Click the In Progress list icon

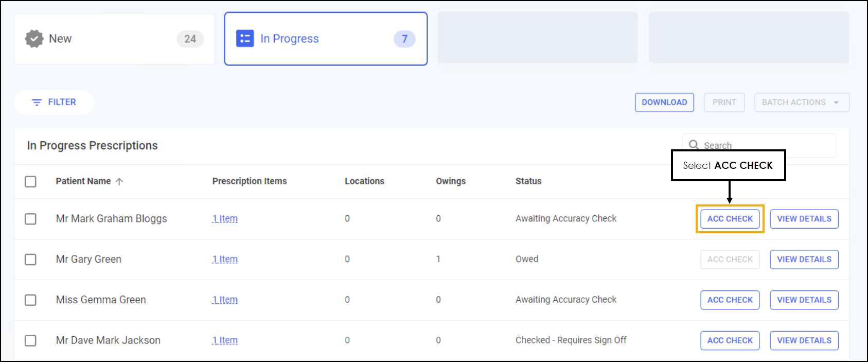tap(245, 39)
